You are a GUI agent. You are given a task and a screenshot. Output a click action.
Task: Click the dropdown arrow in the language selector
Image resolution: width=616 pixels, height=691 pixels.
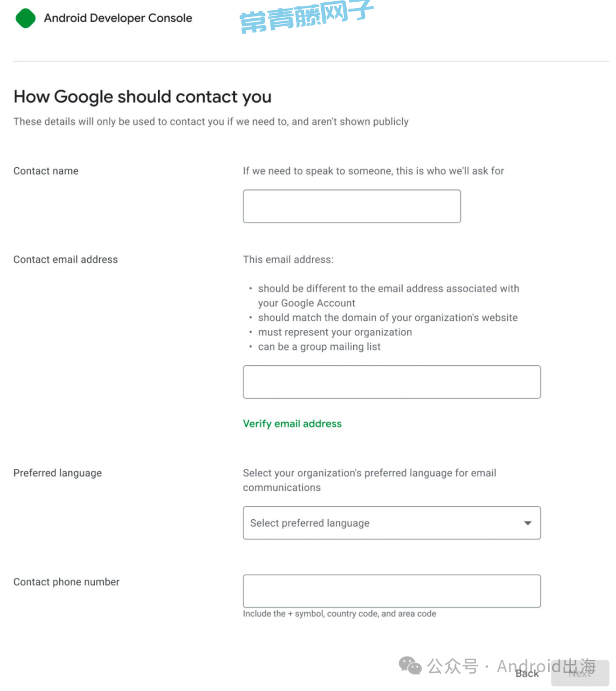pyautogui.click(x=528, y=523)
